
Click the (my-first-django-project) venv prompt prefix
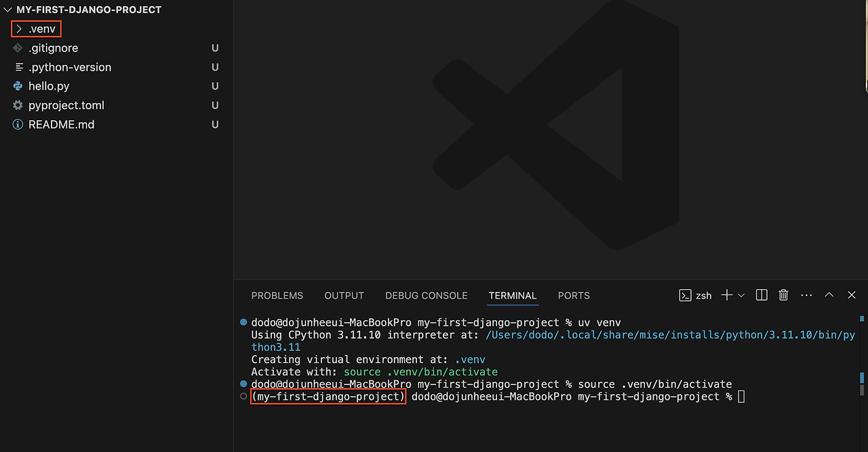pyautogui.click(x=328, y=396)
